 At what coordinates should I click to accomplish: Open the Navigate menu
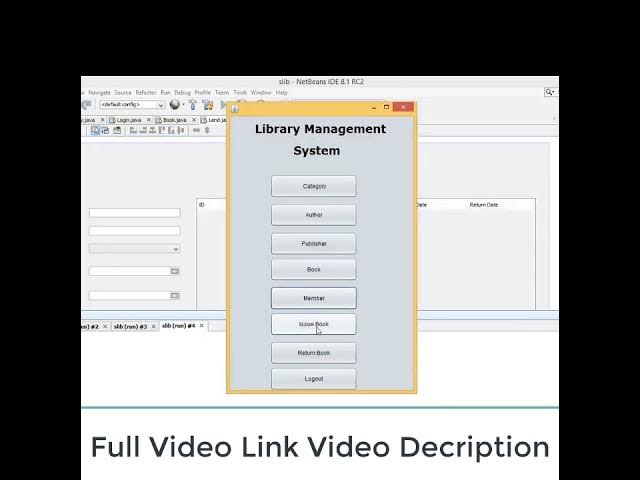point(100,93)
